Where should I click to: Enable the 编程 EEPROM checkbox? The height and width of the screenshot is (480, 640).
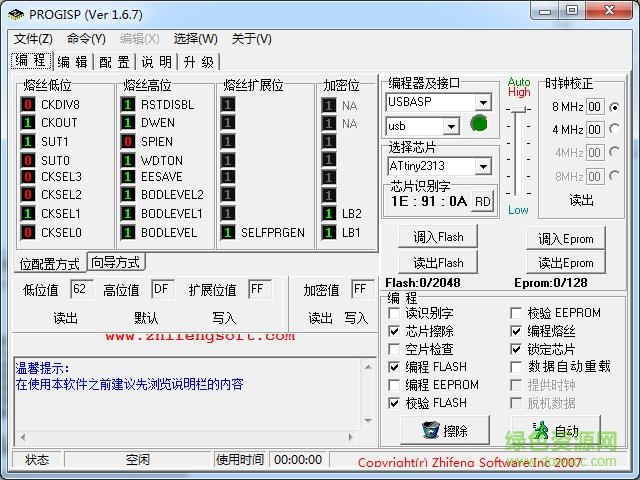[x=395, y=385]
